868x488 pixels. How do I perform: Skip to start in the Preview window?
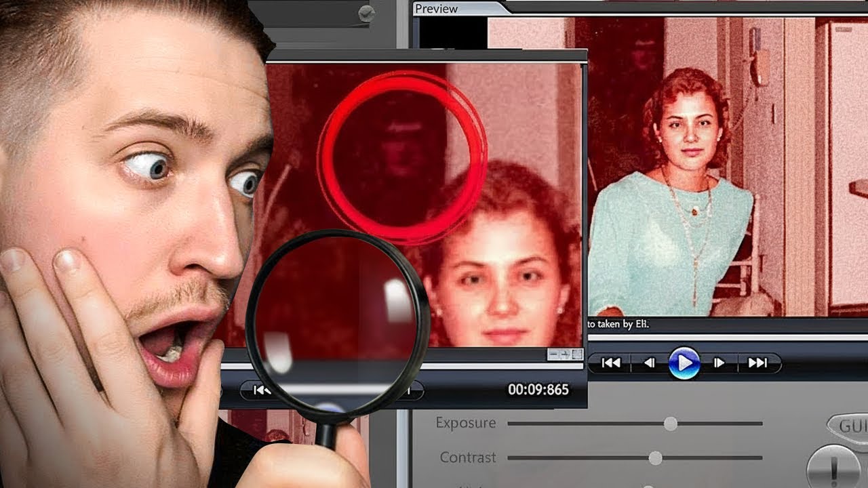click(611, 363)
